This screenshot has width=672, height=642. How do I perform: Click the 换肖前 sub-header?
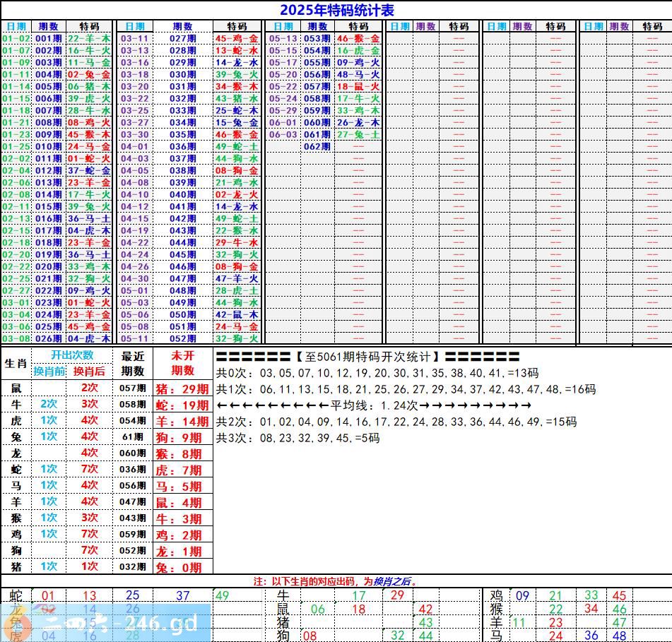[49, 371]
